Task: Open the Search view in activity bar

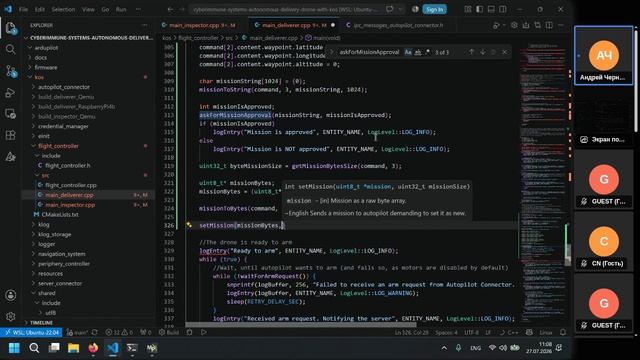Action: pyautogui.click(x=11, y=49)
